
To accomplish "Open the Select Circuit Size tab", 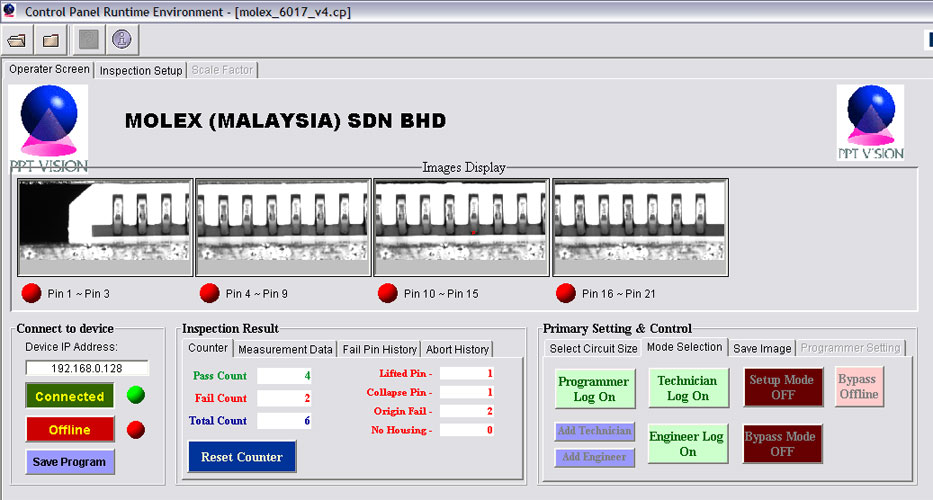I will coord(593,349).
